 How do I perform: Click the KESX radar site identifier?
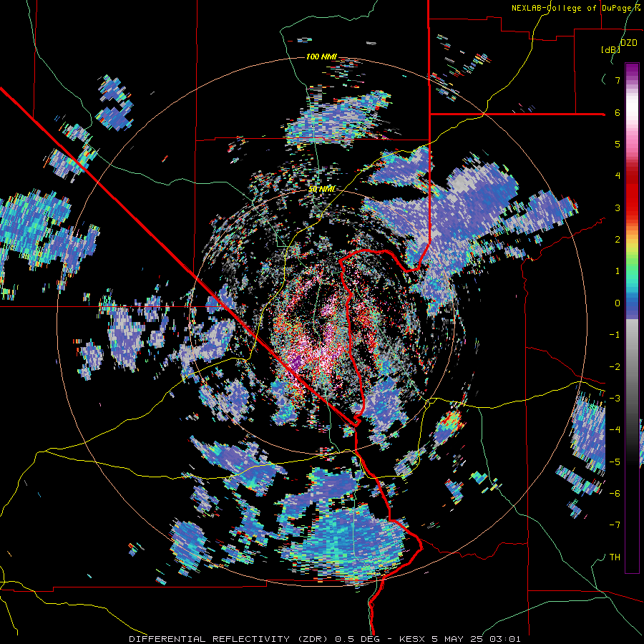pyautogui.click(x=412, y=639)
